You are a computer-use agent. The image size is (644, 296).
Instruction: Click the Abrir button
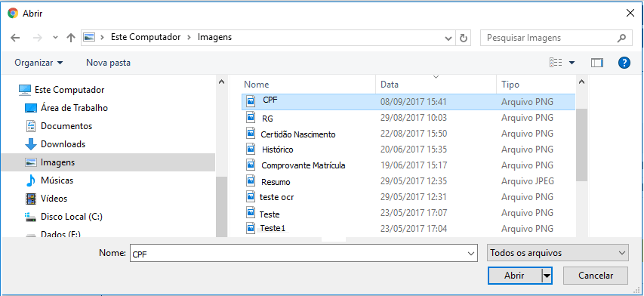(x=515, y=276)
